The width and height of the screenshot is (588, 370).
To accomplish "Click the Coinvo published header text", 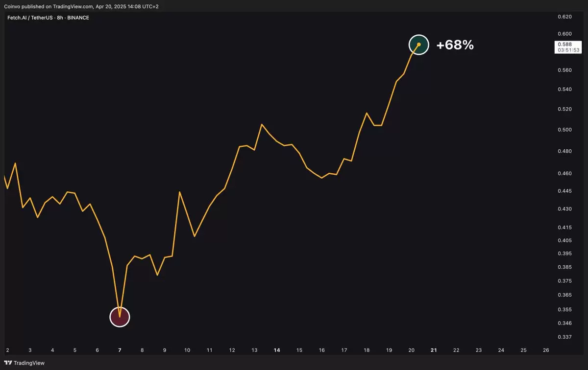I will (81, 6).
